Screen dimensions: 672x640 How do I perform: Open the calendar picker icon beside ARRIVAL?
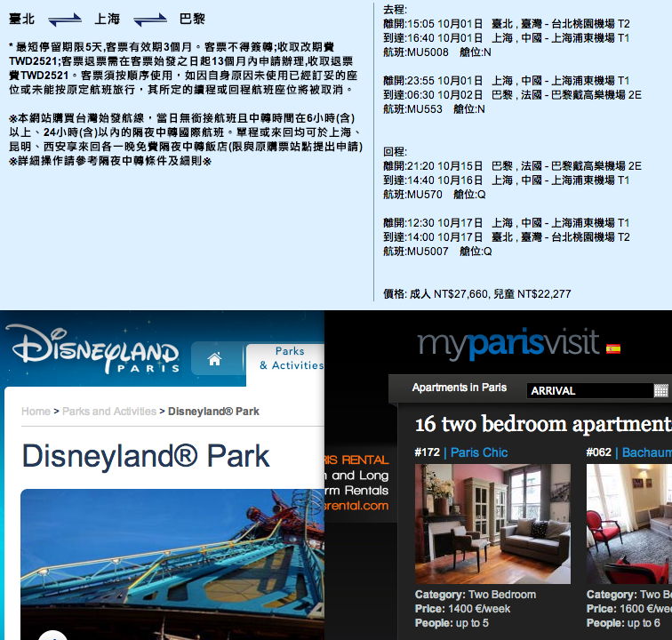tap(660, 390)
